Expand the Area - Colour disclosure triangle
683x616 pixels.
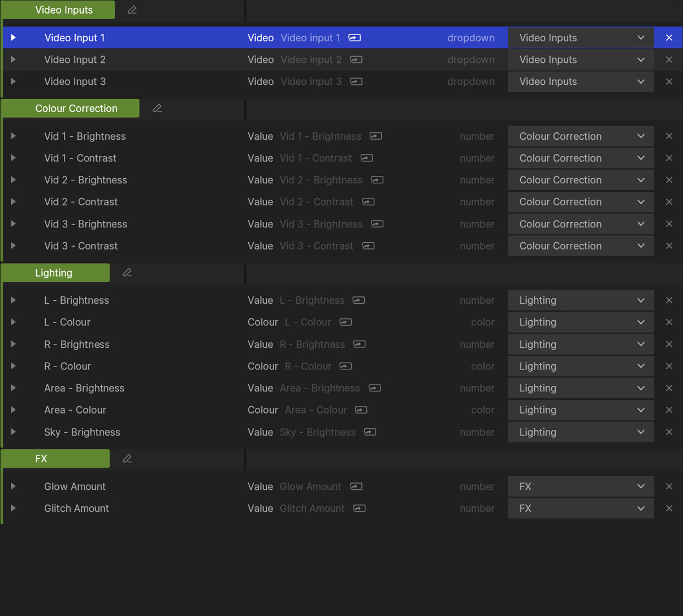click(14, 410)
